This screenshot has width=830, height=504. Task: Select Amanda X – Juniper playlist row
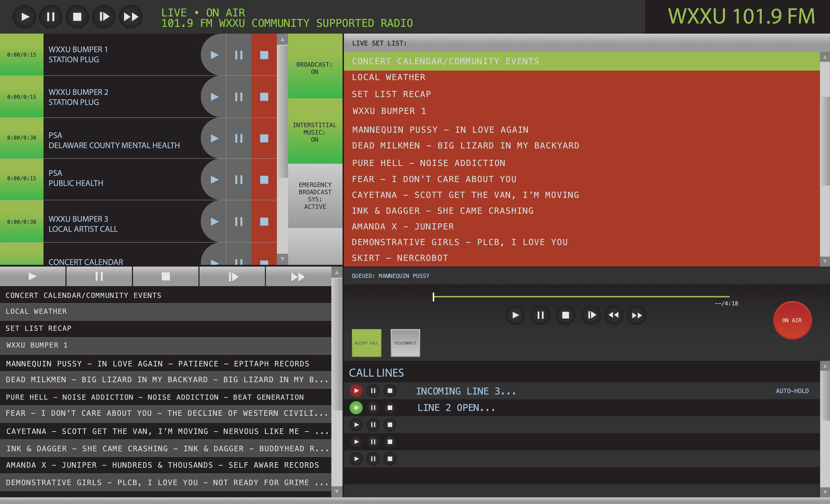click(165, 465)
